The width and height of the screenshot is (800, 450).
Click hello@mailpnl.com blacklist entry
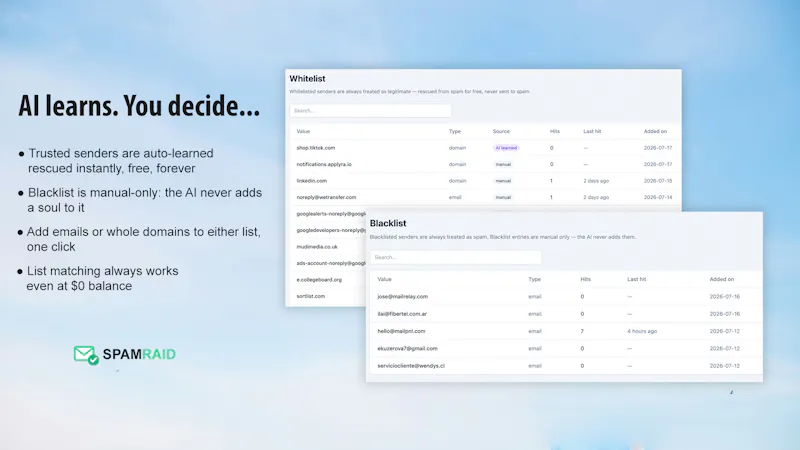401,331
